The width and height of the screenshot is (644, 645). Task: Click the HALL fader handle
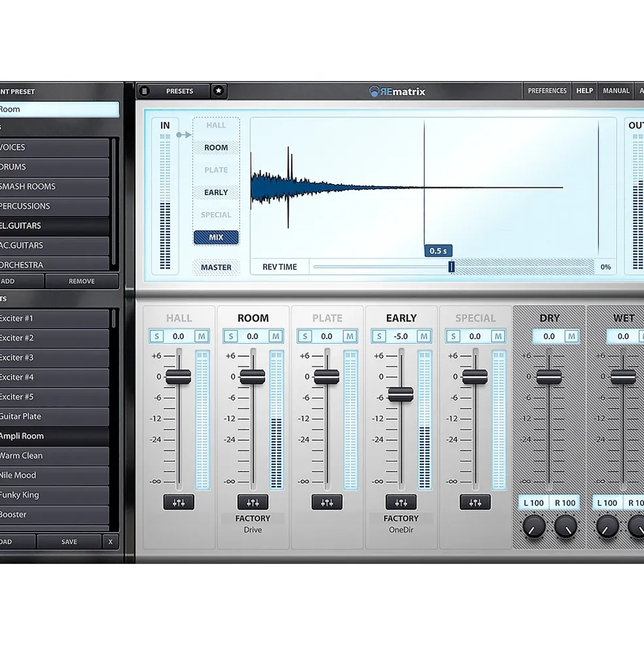(x=179, y=377)
